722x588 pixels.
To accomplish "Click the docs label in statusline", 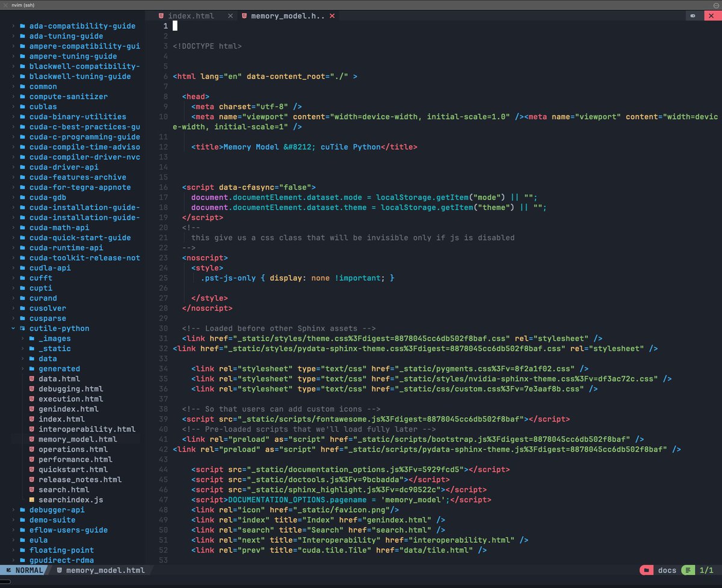I will click(667, 570).
